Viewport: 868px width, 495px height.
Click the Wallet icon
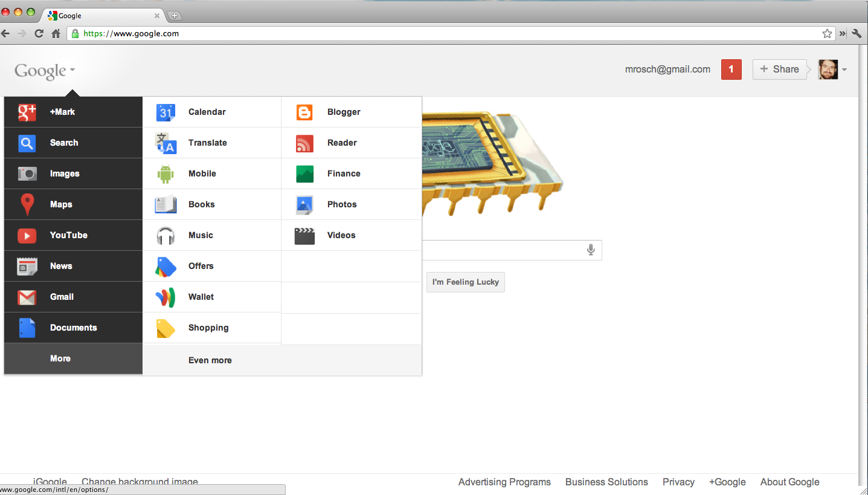coord(166,297)
